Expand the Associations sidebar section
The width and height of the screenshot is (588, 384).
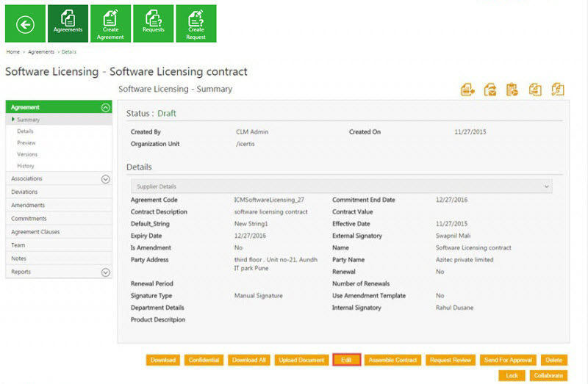106,179
